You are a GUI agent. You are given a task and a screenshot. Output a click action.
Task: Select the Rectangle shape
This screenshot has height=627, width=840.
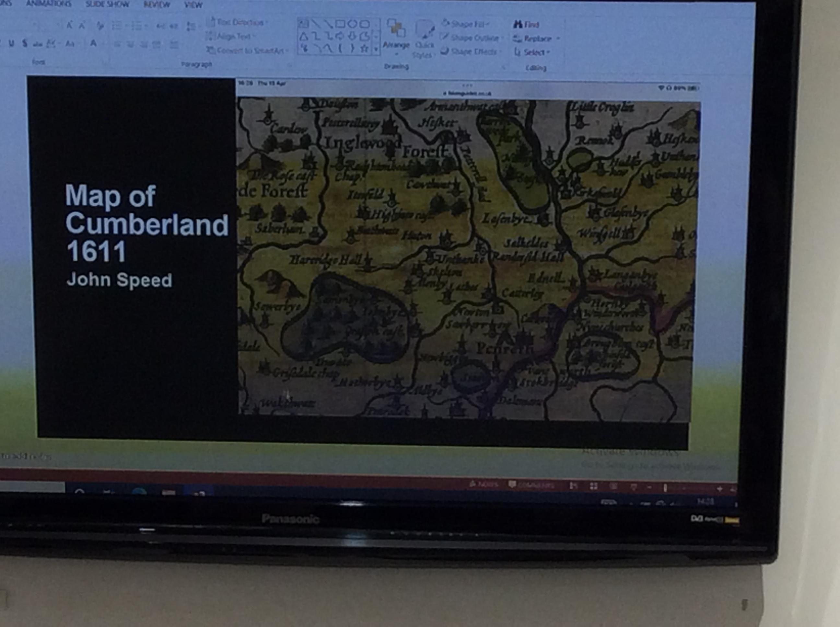[x=340, y=24]
